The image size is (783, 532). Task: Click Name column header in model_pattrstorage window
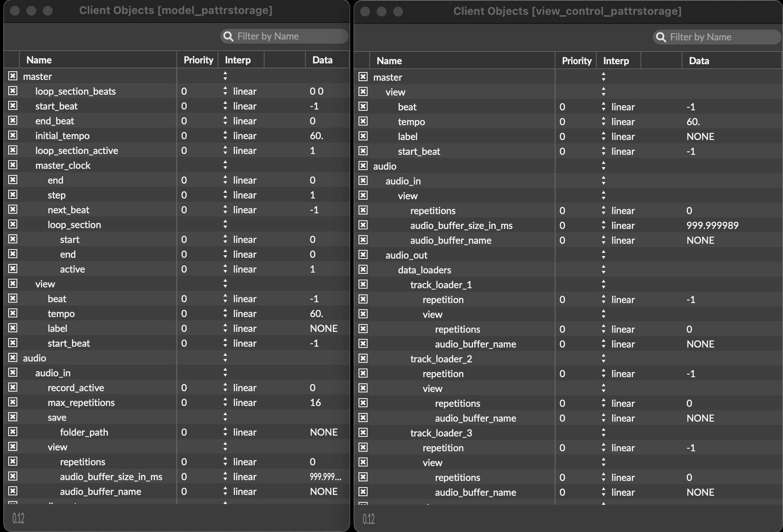[98, 60]
